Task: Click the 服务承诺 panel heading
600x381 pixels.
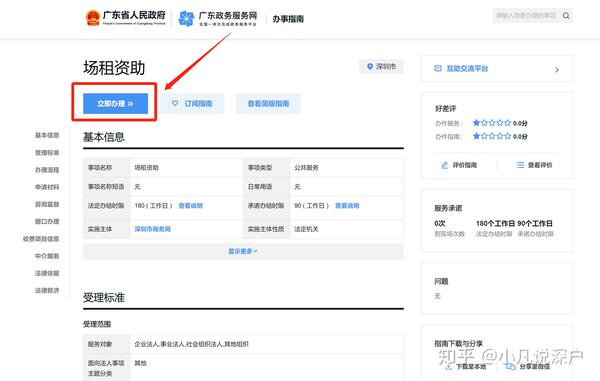Action: (448, 208)
